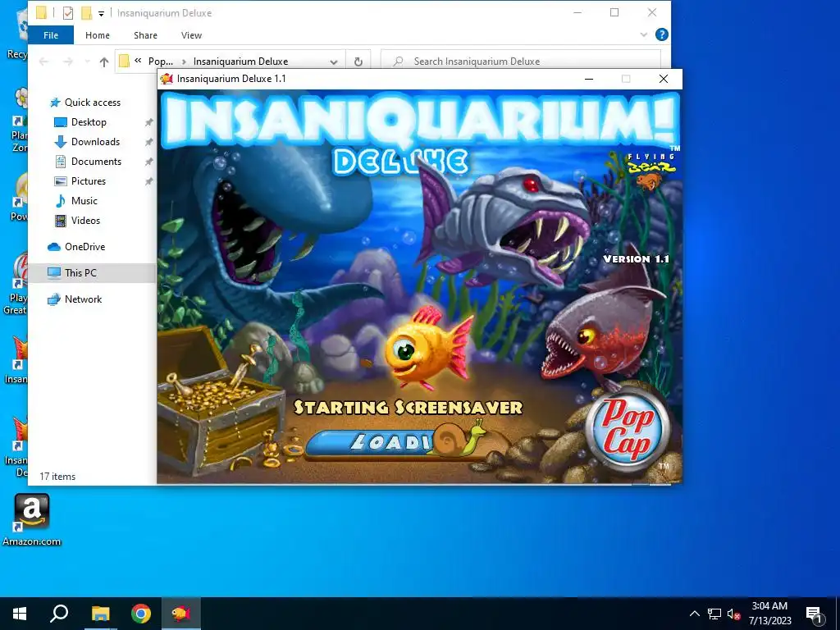This screenshot has width=840, height=630.
Task: Open File Explorer help icon
Action: [x=662, y=34]
